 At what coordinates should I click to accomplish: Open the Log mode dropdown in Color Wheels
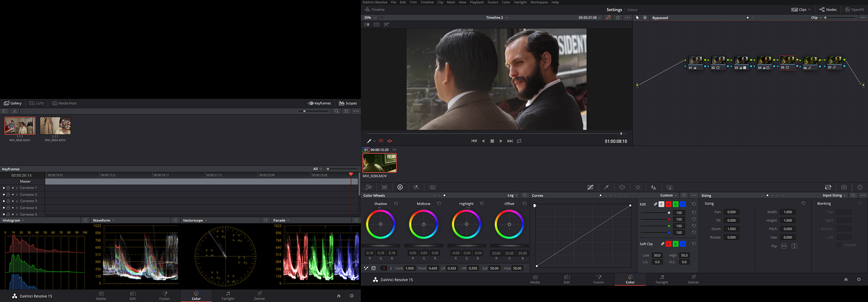pyautogui.click(x=513, y=196)
